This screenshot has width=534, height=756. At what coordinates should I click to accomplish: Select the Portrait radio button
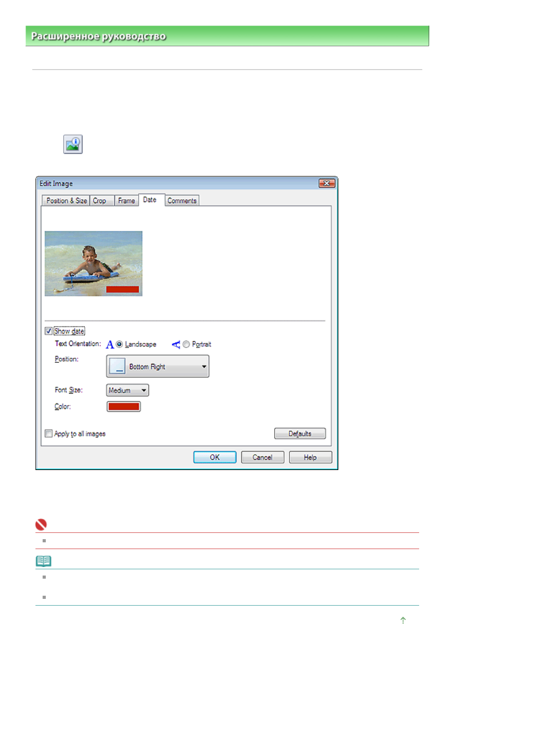coord(186,344)
